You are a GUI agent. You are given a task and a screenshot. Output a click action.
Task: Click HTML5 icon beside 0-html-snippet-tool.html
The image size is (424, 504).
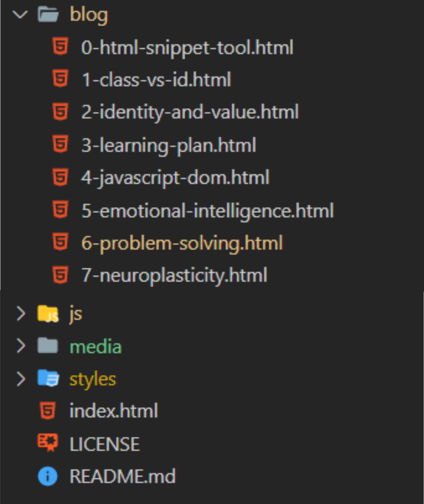[x=60, y=46]
